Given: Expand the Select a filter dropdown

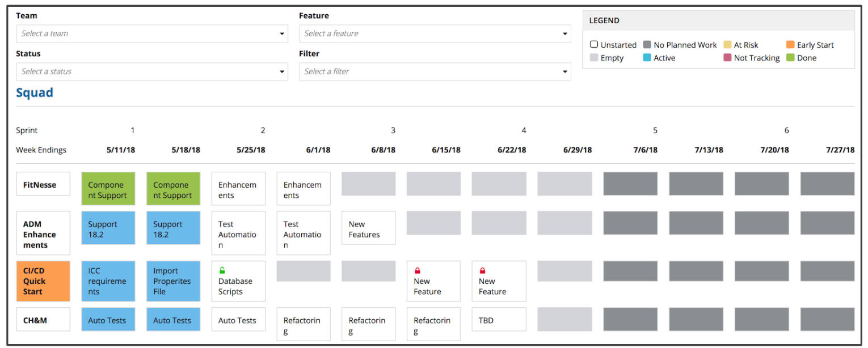Looking at the screenshot, I should coord(435,71).
